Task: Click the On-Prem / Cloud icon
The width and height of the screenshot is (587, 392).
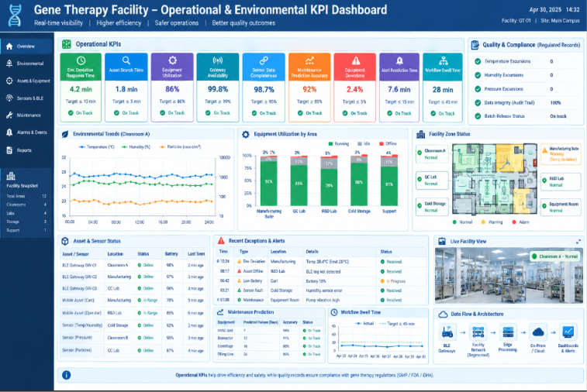Action: point(538,332)
